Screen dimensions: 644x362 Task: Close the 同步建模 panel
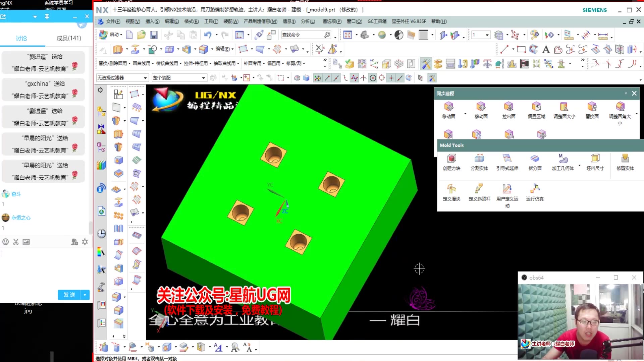pyautogui.click(x=634, y=94)
